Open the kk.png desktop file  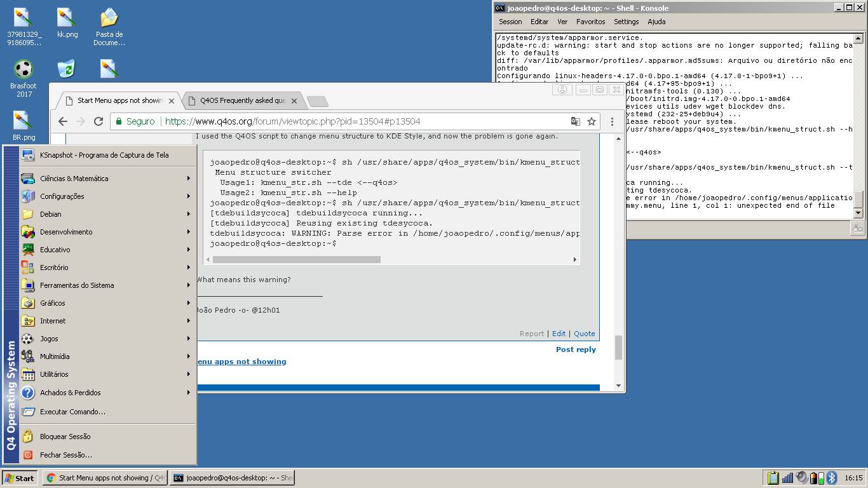(67, 24)
